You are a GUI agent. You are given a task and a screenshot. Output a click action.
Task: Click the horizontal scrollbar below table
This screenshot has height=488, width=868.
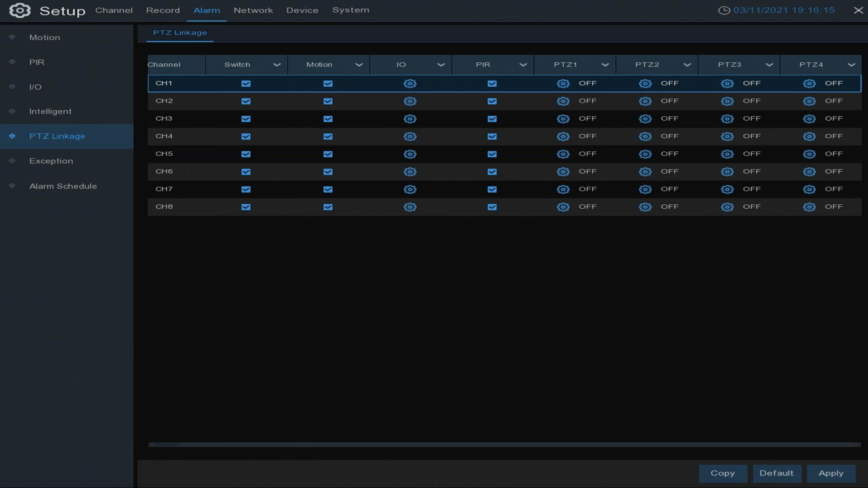pyautogui.click(x=504, y=445)
